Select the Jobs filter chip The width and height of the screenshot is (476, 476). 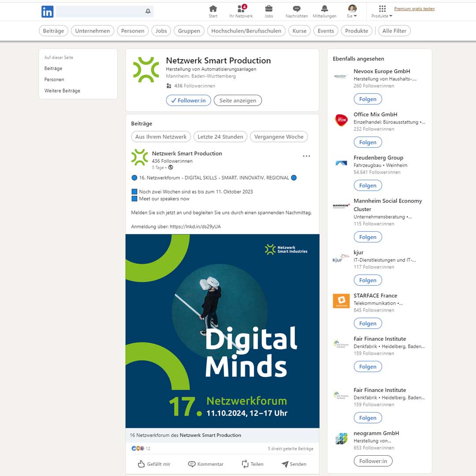[x=161, y=31]
